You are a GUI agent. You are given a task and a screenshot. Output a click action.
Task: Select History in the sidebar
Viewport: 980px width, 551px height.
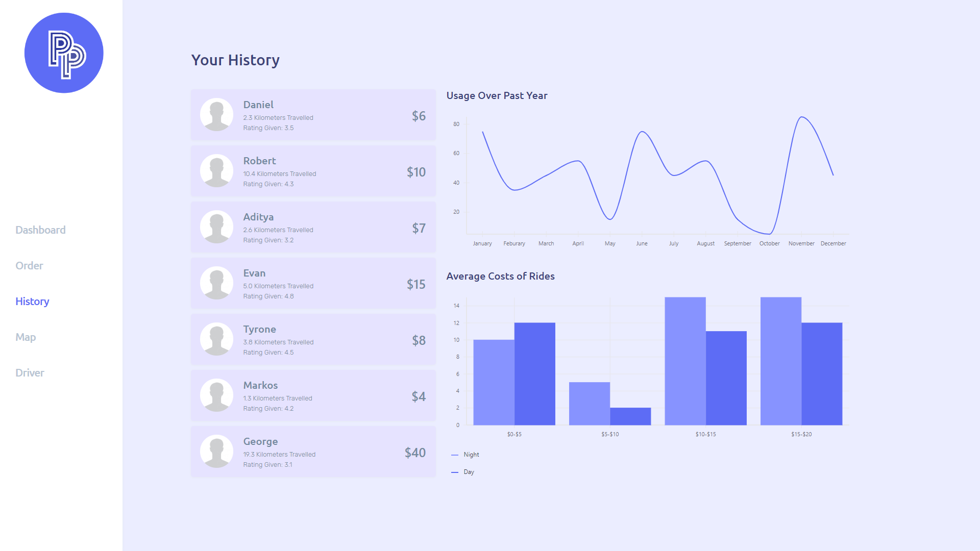[x=32, y=302]
